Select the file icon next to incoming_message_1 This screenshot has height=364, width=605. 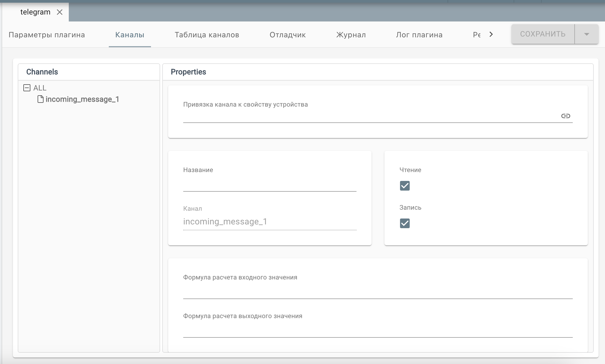[41, 99]
